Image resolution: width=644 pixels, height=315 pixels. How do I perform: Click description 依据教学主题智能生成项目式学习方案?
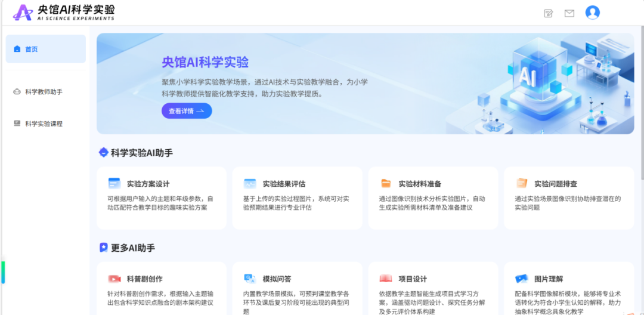pyautogui.click(x=432, y=302)
